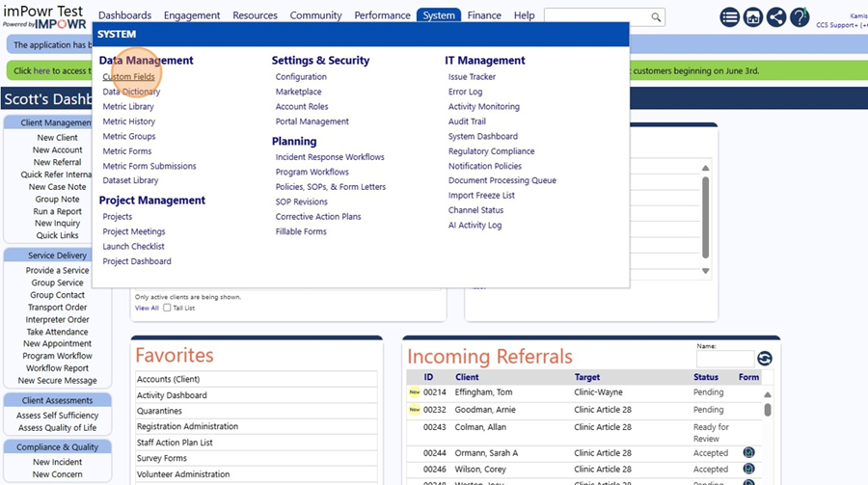
Task: Open Data Dictionary link
Action: [x=131, y=92]
